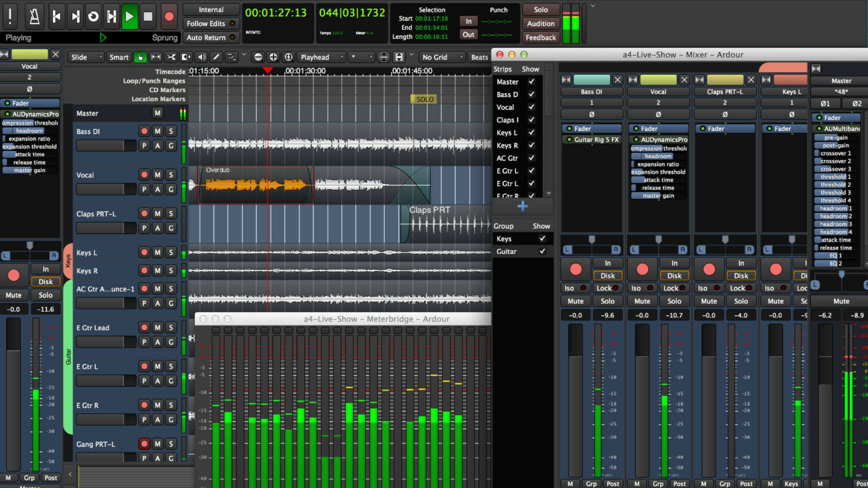Click the Zoom Out minus icon
The height and width of the screenshot is (488, 868).
pos(258,57)
